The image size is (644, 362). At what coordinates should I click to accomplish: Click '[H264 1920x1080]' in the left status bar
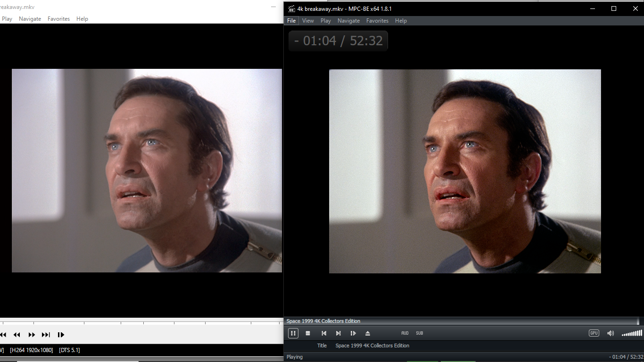pos(32,350)
